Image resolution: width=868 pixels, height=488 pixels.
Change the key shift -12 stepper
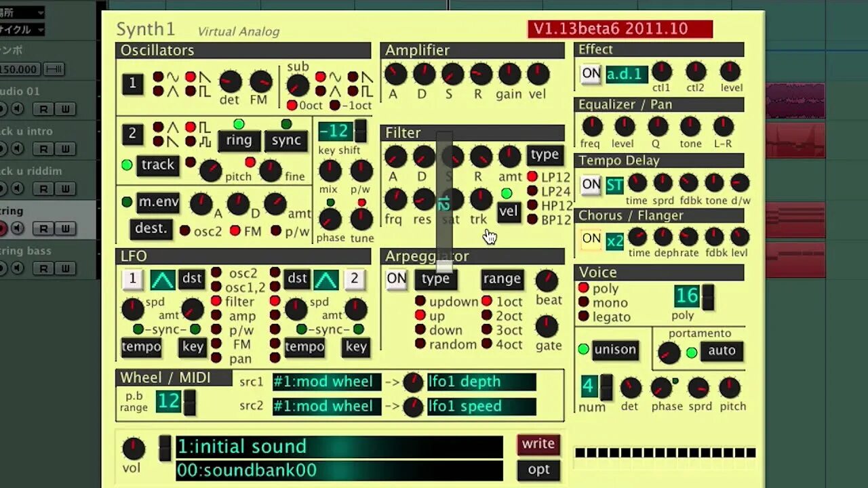(x=361, y=131)
